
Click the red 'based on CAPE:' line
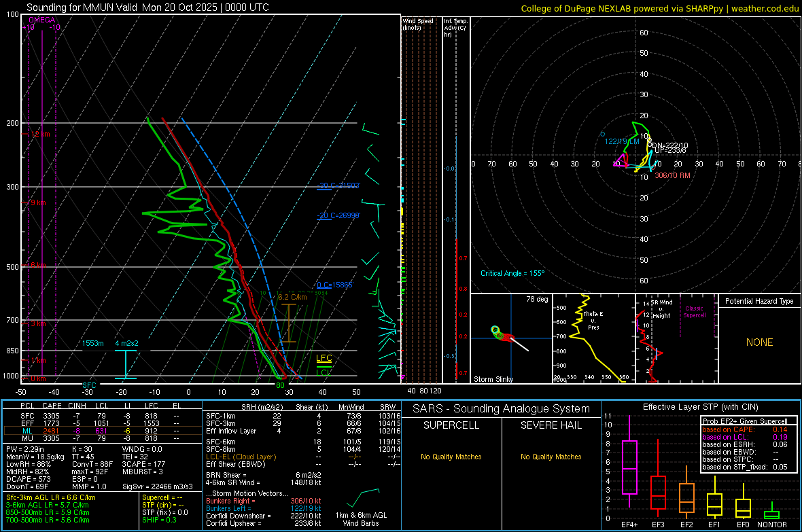point(745,429)
